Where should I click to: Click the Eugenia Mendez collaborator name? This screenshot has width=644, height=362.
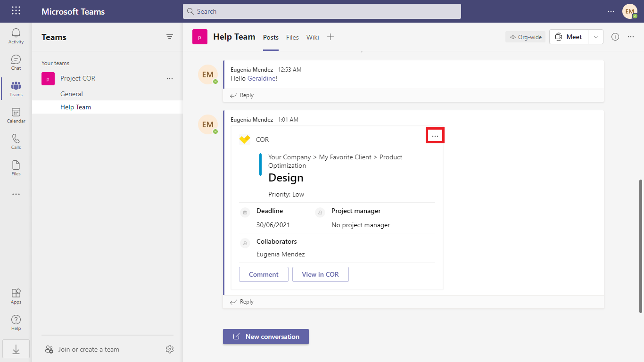coord(281,254)
